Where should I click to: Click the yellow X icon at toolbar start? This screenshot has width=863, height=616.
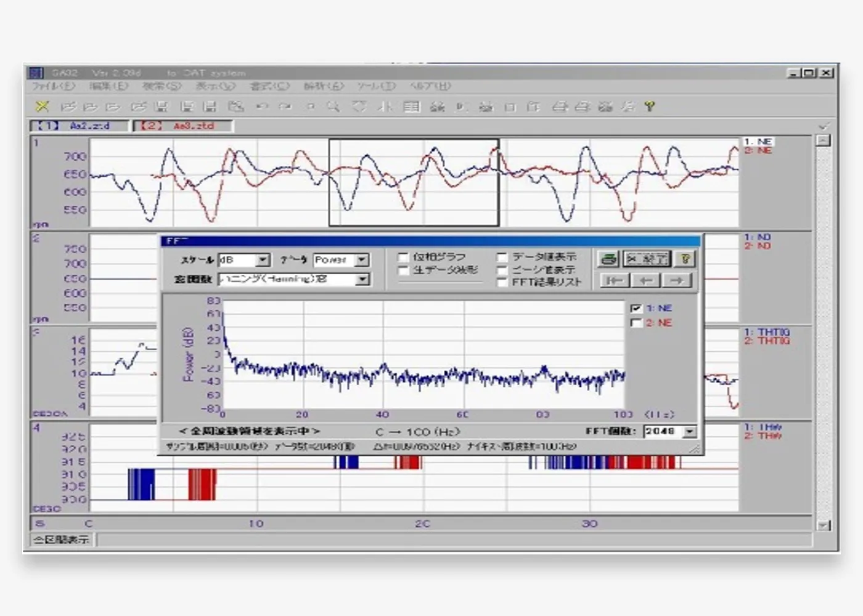pos(42,107)
